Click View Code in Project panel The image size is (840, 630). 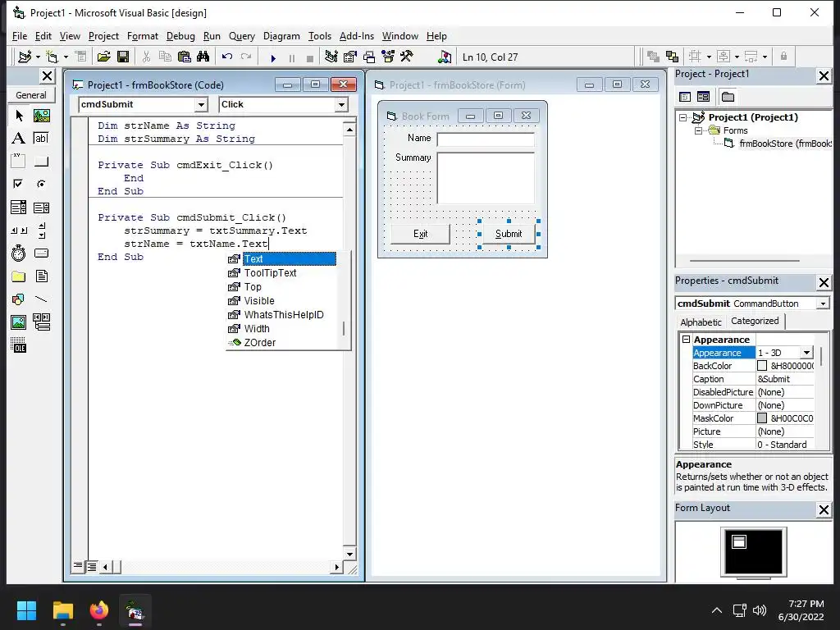[685, 97]
